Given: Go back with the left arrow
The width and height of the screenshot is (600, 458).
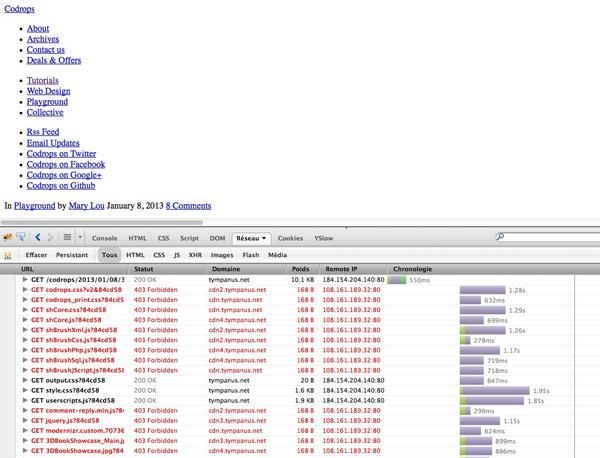Looking at the screenshot, I should tap(38, 238).
